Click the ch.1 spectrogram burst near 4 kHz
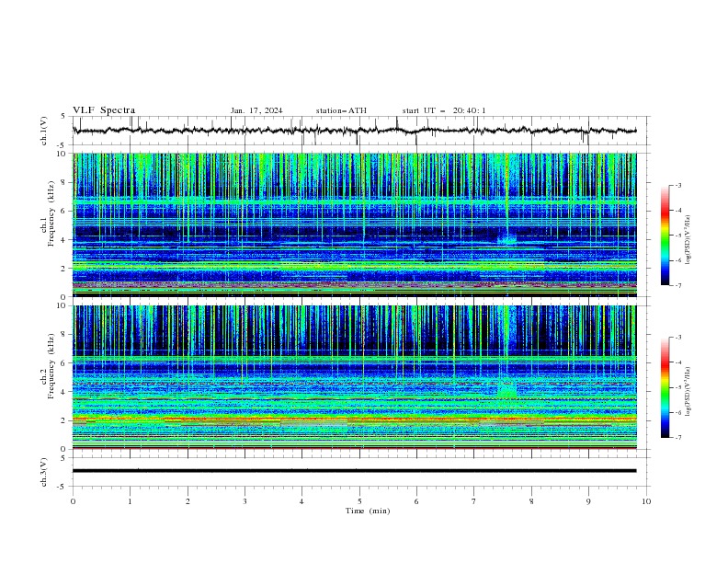 [x=506, y=240]
